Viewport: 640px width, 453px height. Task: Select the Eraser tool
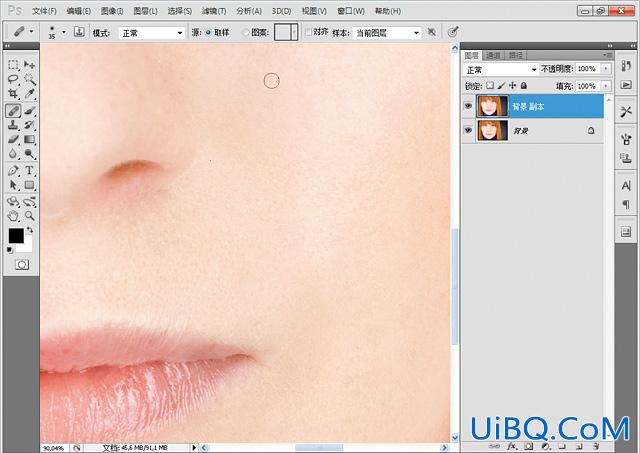pyautogui.click(x=13, y=140)
